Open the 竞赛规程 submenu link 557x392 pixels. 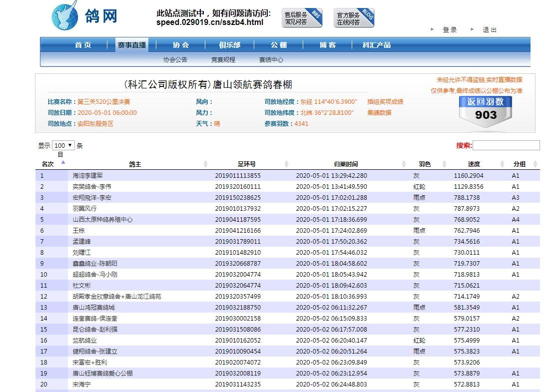coord(223,60)
